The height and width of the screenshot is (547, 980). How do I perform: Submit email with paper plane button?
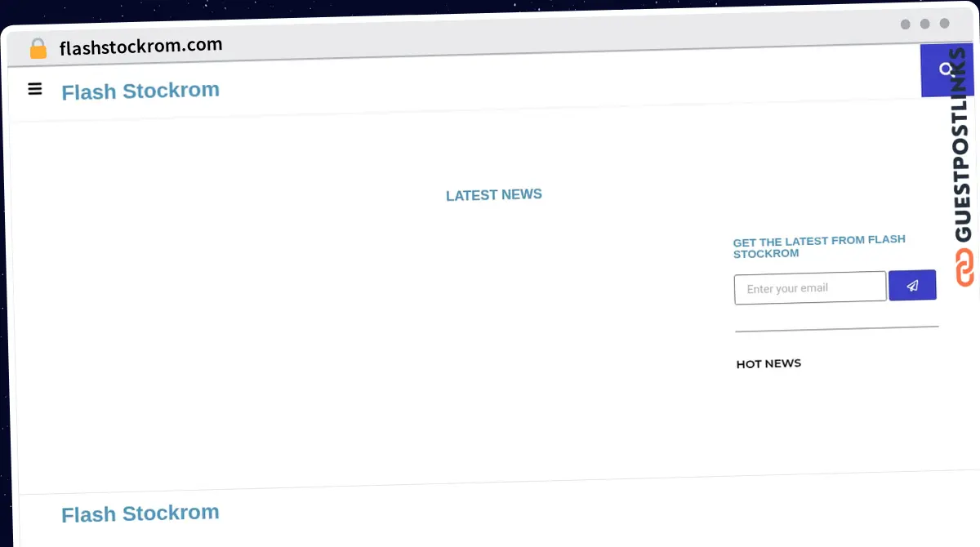(912, 285)
